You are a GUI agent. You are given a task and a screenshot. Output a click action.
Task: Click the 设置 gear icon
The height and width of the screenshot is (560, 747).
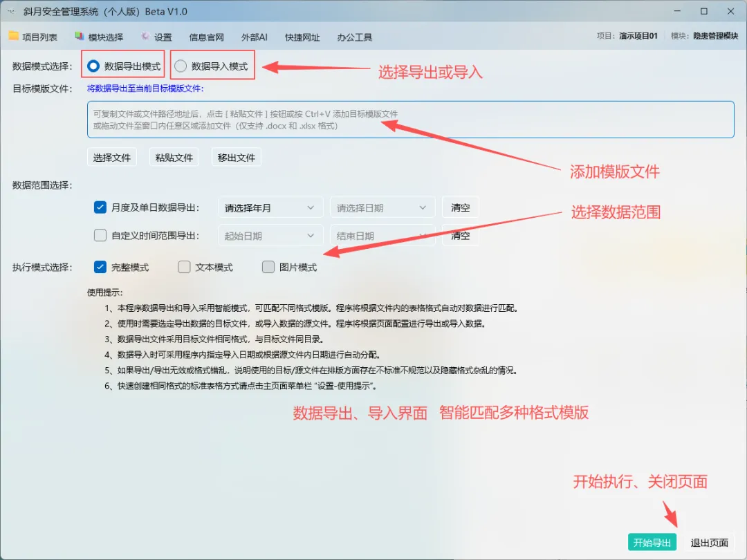coord(145,36)
